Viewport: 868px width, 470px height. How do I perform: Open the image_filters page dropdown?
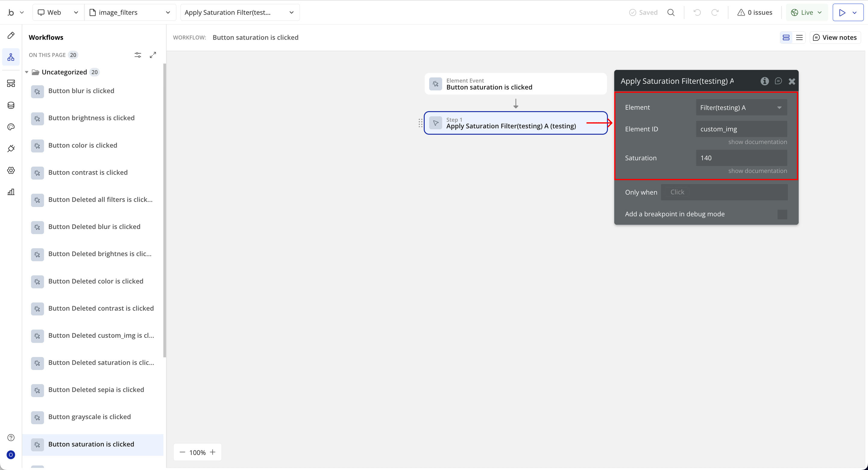130,12
